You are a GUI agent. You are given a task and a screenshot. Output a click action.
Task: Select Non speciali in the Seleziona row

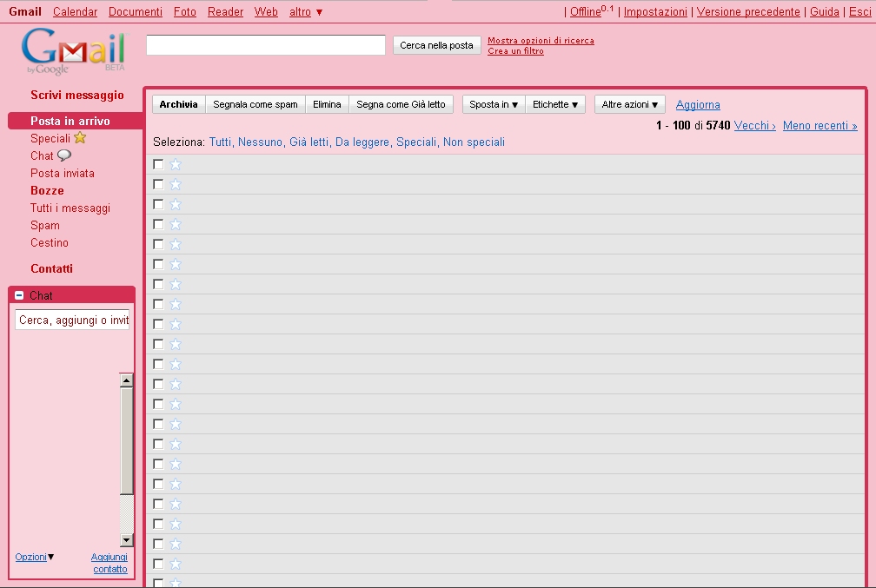click(474, 142)
